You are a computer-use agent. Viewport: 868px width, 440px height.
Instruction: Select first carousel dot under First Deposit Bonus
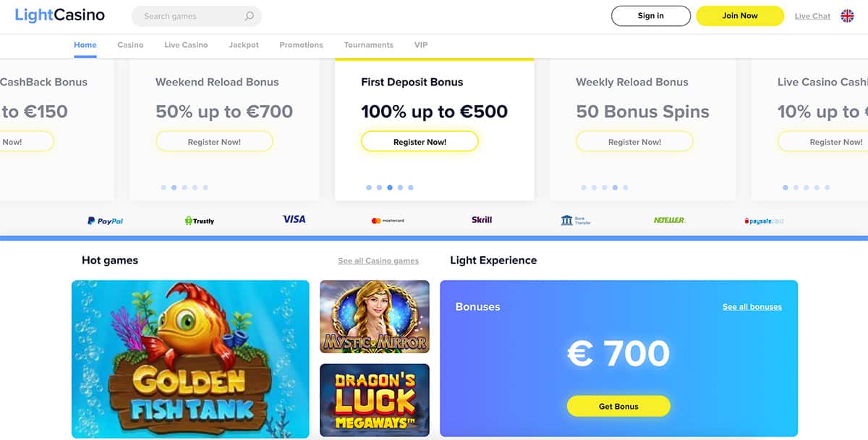pyautogui.click(x=369, y=187)
